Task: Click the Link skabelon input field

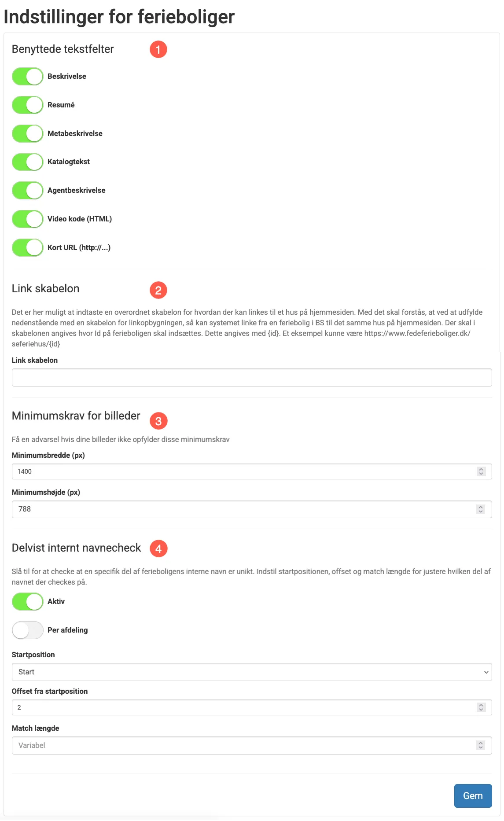Action: (x=252, y=377)
